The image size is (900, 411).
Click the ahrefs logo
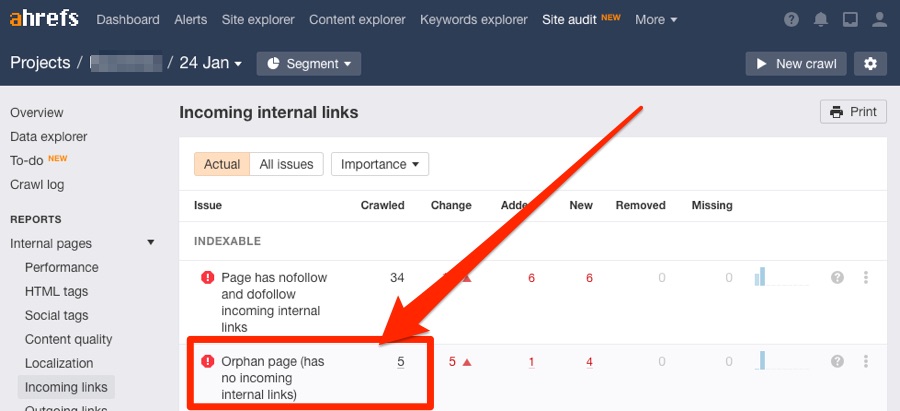44,19
